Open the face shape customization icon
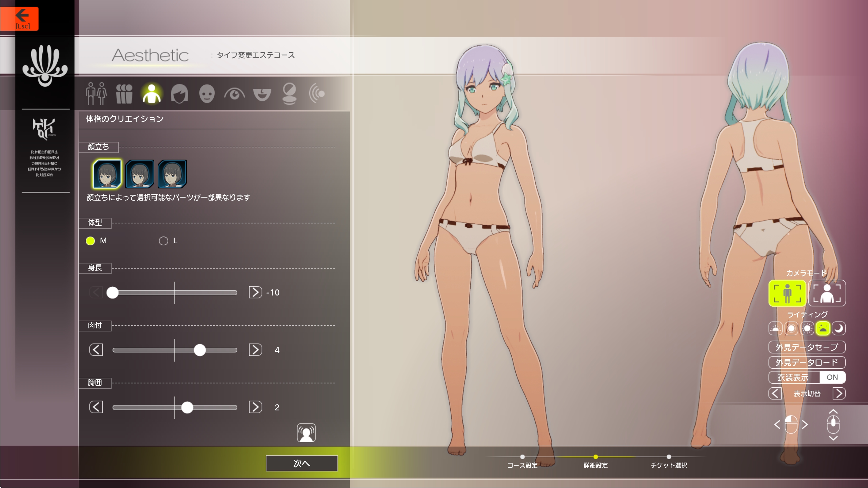868x488 pixels. pos(207,94)
